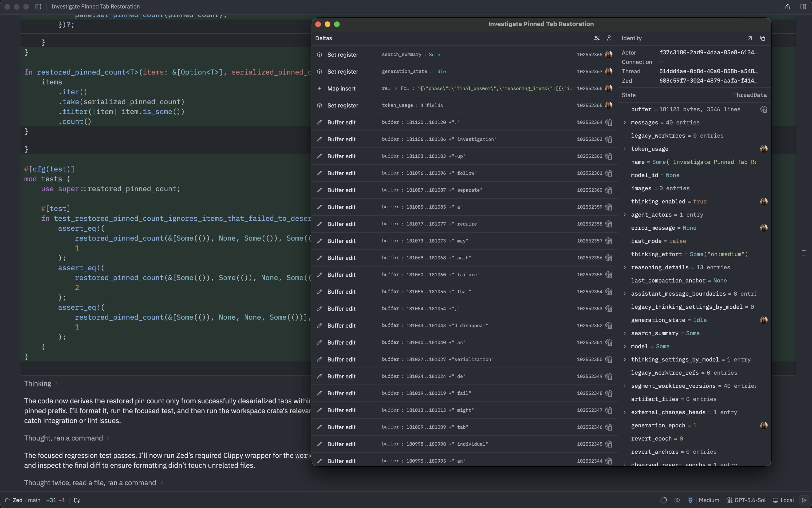
Task: Click the open-external arrow in Identity header
Action: coord(750,38)
